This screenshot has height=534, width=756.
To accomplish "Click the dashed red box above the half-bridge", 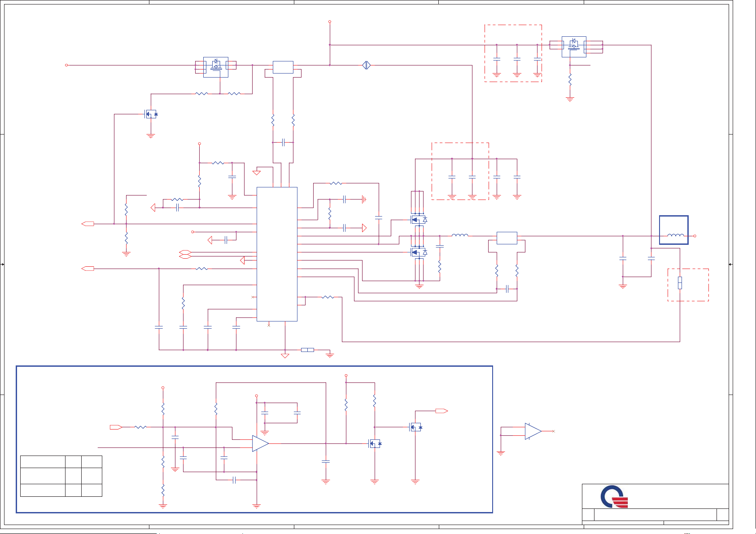I will tap(460, 171).
